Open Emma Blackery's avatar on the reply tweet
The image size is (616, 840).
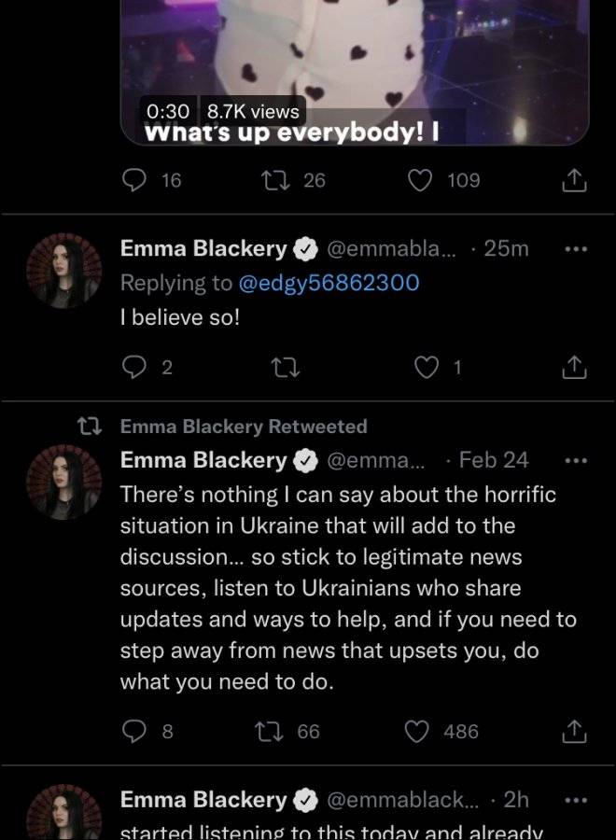(x=64, y=271)
